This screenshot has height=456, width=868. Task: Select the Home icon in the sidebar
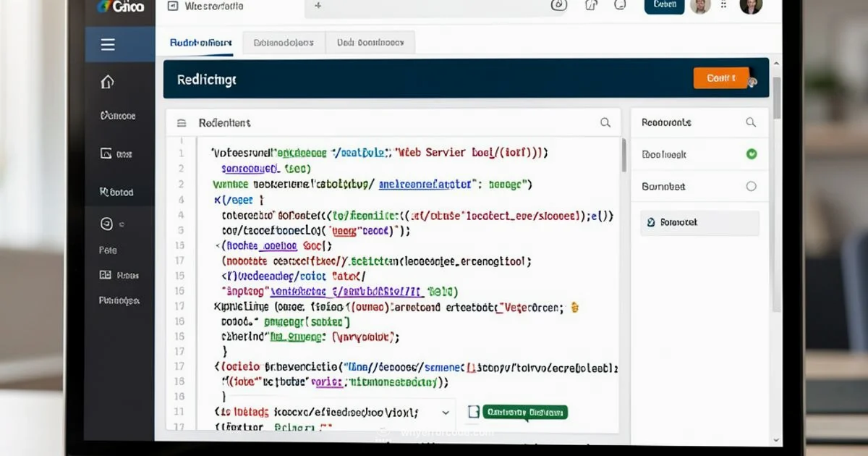coord(107,82)
